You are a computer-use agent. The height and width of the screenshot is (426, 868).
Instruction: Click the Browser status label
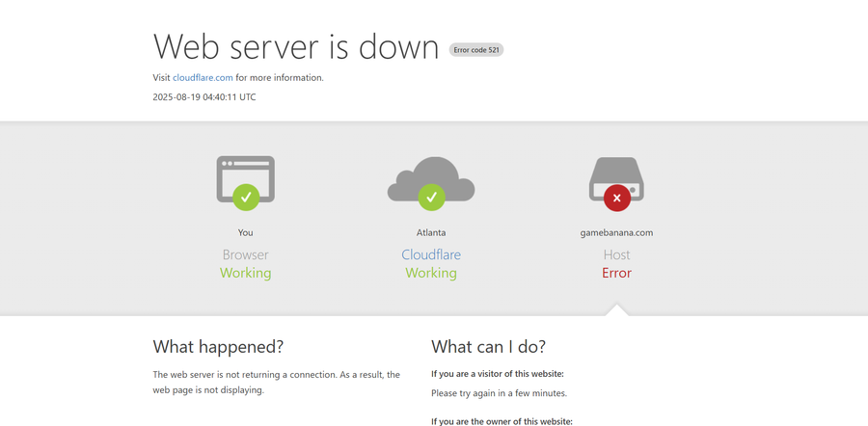245,254
